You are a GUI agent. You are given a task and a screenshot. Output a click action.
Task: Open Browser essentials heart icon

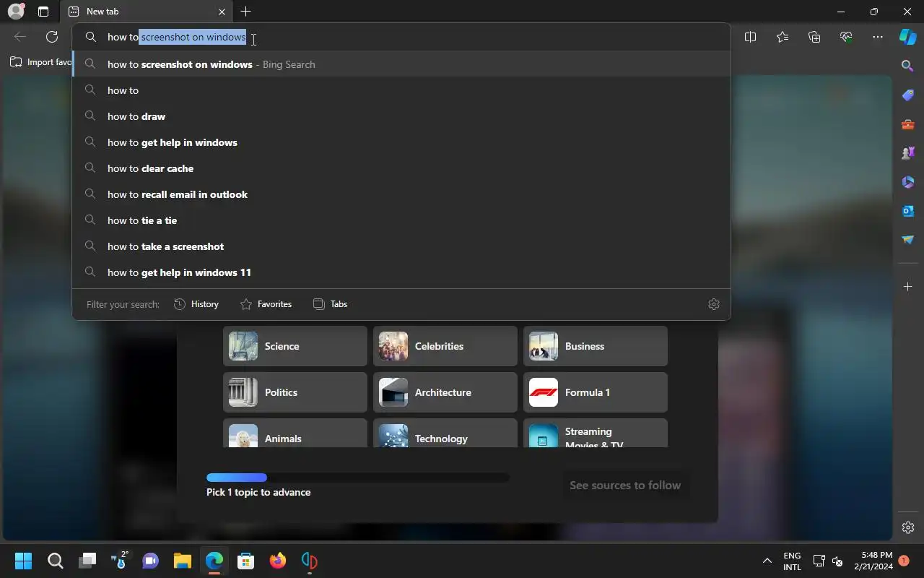[846, 37]
